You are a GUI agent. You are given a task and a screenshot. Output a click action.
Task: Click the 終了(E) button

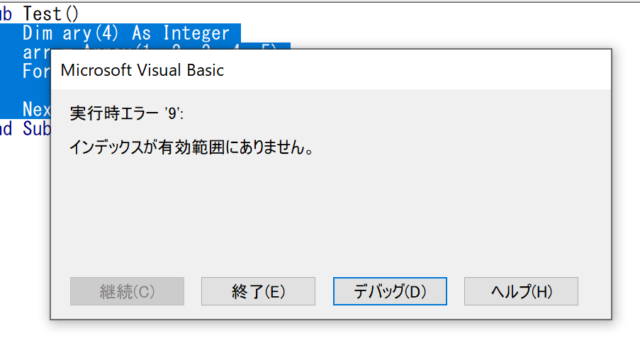[258, 291]
